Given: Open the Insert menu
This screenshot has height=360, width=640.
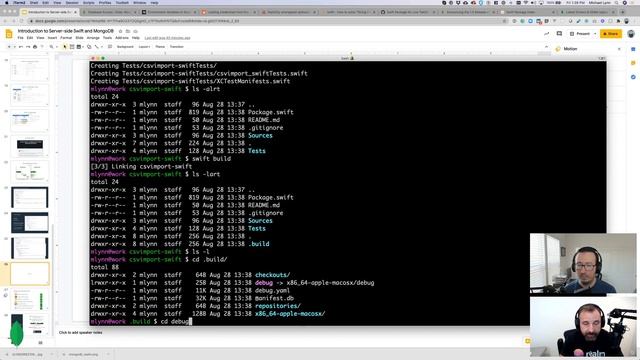Looking at the screenshot, I should point(52,38).
